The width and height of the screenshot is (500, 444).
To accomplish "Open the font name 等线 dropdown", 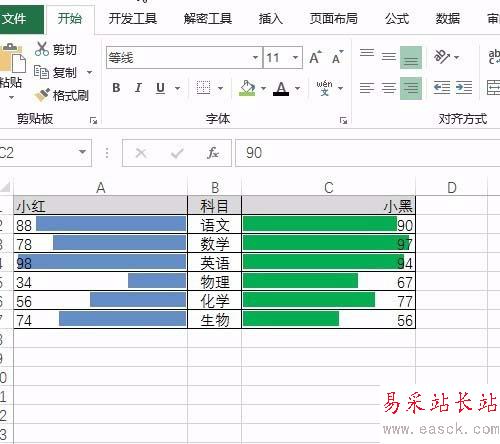I will click(255, 57).
